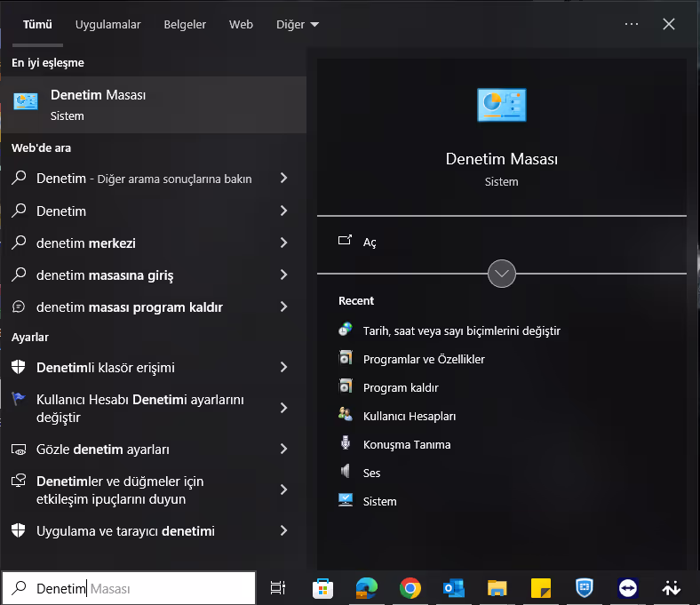The width and height of the screenshot is (700, 605).
Task: Expand arrow next to the Denetim web suggestion
Action: (283, 211)
